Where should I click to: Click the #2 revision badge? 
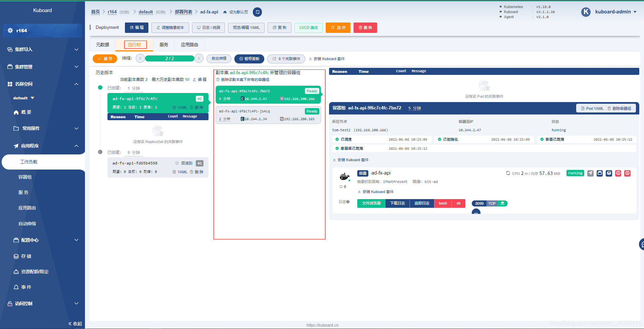[199, 99]
